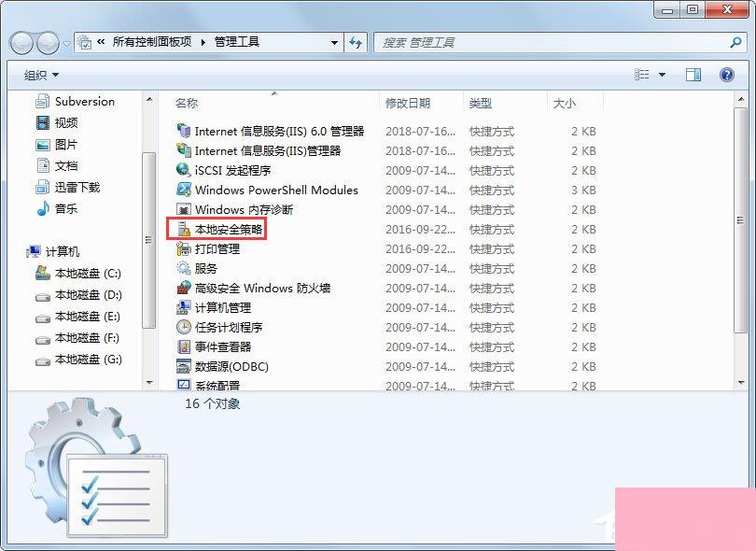Select the iSCSI 发起程序 icon
Screen dimensions: 756x551
[183, 170]
